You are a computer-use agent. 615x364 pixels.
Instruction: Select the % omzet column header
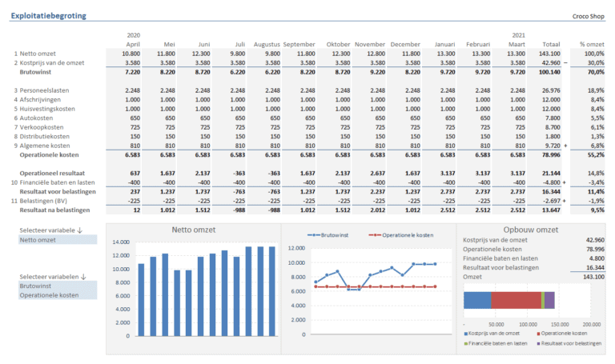click(592, 44)
